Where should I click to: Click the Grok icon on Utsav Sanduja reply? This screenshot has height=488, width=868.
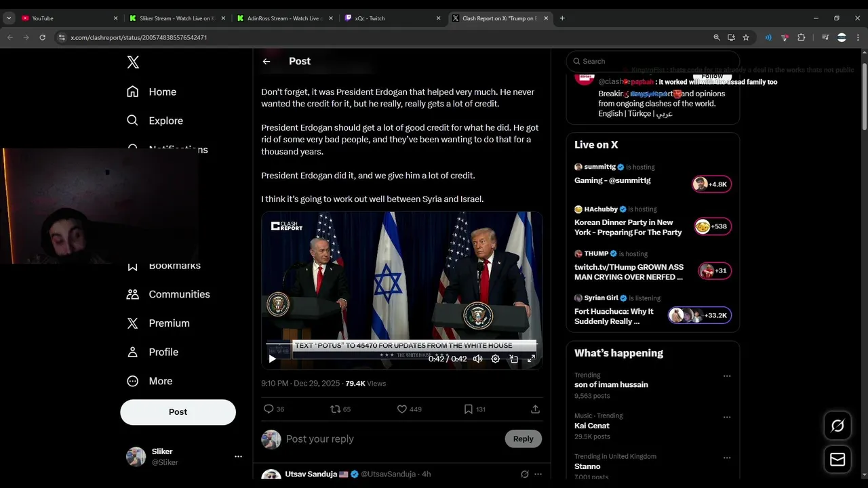pyautogui.click(x=524, y=474)
